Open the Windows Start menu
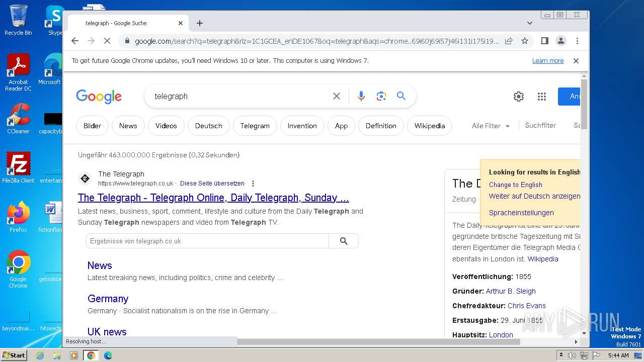This screenshot has height=362, width=644. (x=14, y=355)
